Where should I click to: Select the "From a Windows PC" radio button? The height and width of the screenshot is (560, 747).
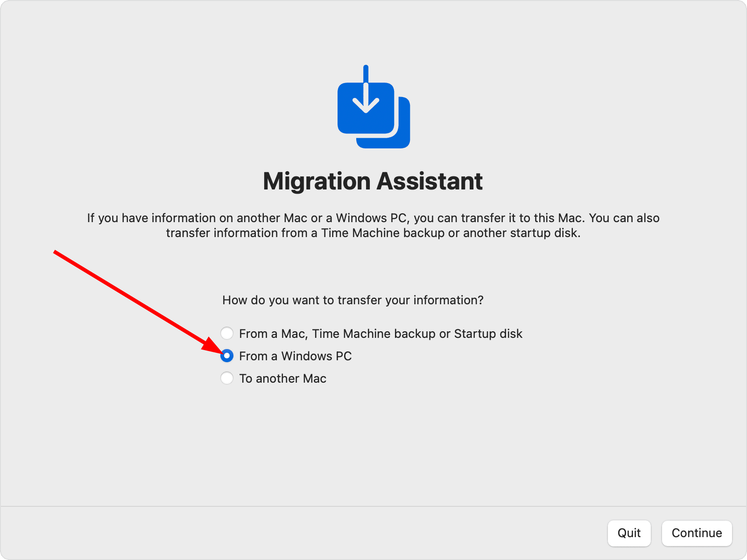[227, 356]
